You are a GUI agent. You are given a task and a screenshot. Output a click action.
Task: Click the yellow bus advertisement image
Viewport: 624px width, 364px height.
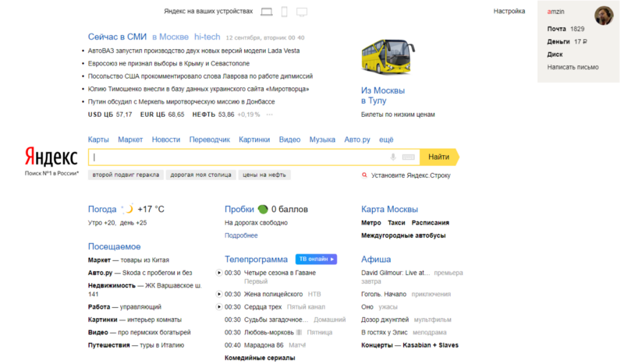[x=388, y=56]
